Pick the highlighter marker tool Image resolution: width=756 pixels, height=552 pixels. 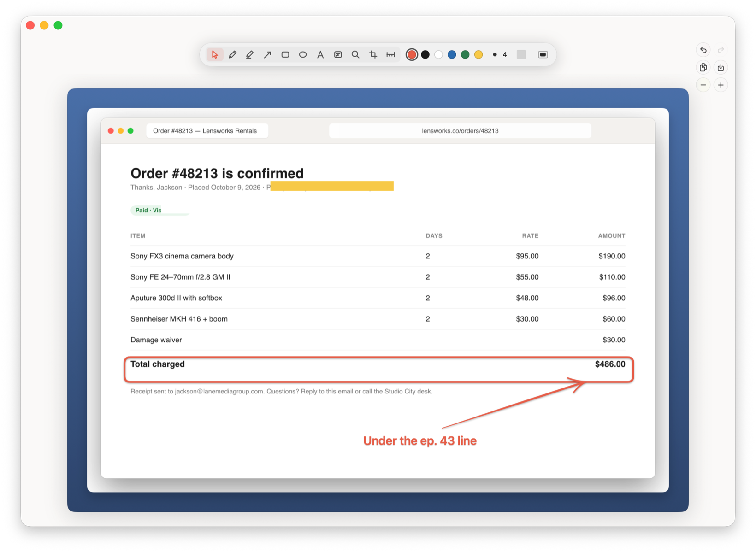[x=250, y=55]
